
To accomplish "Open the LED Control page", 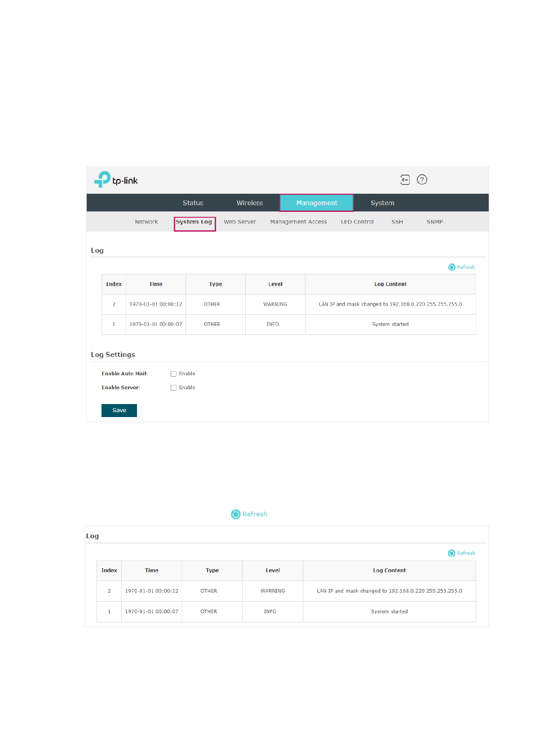I will tap(357, 222).
